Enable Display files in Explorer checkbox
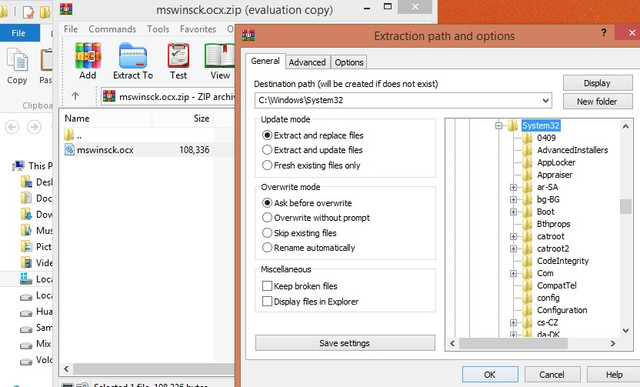This screenshot has height=387, width=640. pyautogui.click(x=267, y=301)
